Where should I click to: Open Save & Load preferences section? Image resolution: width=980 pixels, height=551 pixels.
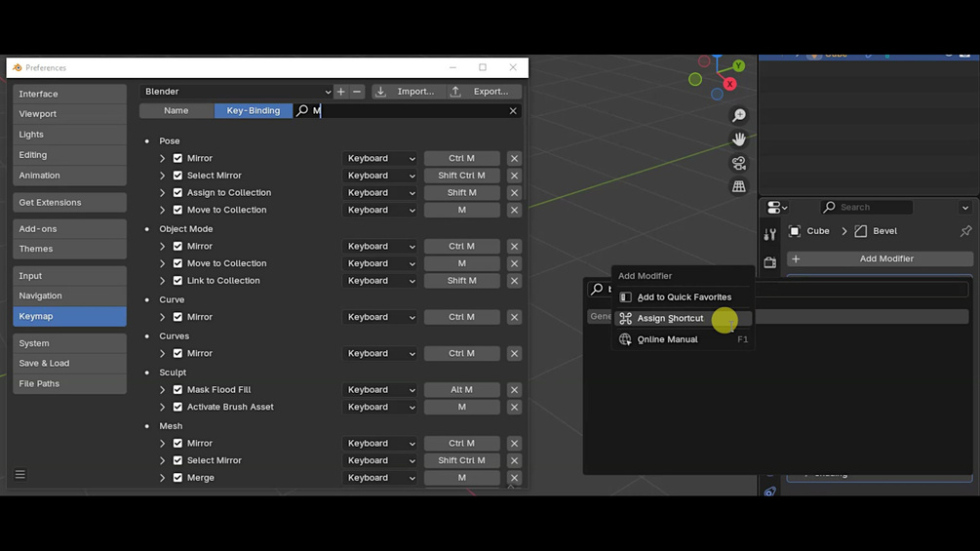69,364
